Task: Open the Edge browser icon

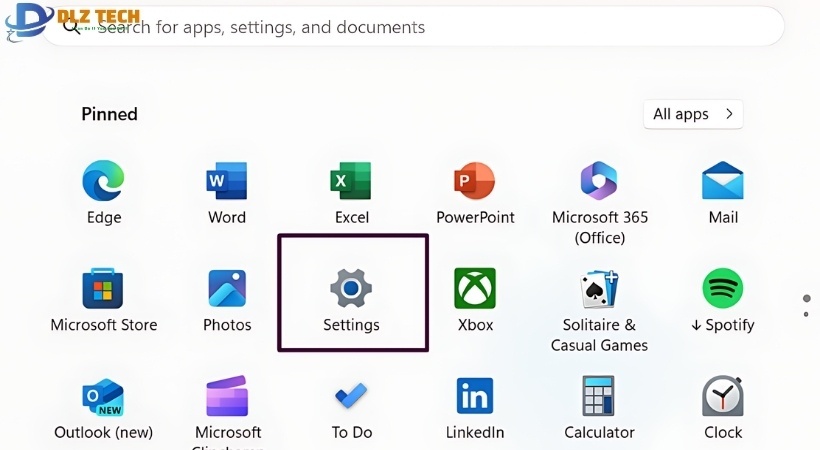Action: (x=104, y=181)
